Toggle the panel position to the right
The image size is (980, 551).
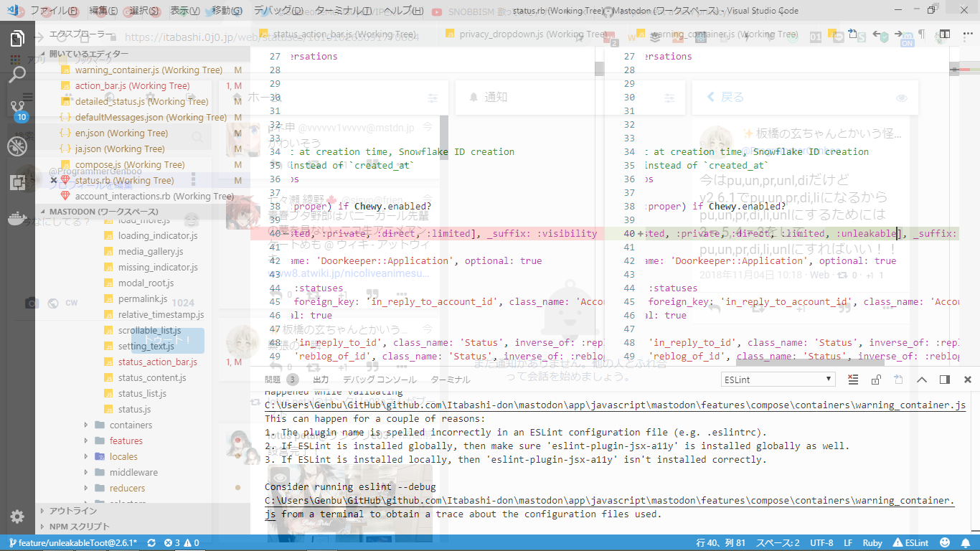(x=944, y=380)
